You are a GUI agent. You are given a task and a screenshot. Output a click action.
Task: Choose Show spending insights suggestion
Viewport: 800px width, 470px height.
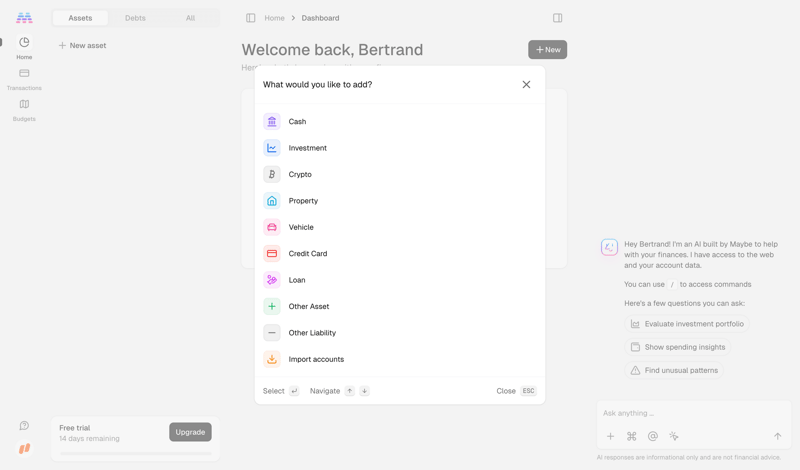pos(678,347)
